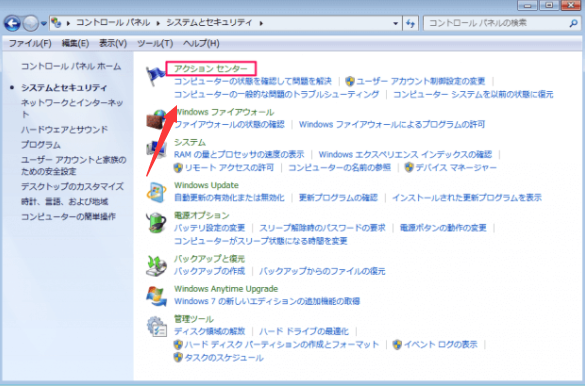Viewport: 585px width, 386px height.
Task: Click 電源ボタンの動作の変更 link
Action: [443, 228]
